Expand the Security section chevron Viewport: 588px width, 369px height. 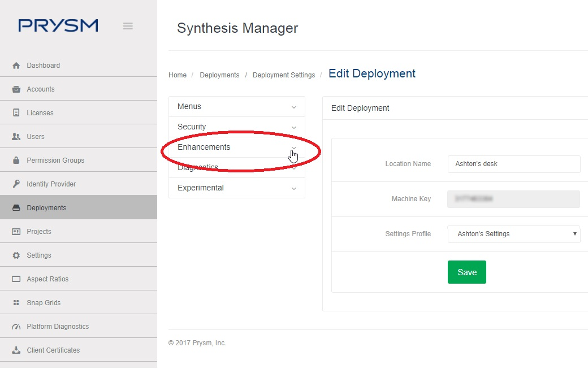coord(294,127)
